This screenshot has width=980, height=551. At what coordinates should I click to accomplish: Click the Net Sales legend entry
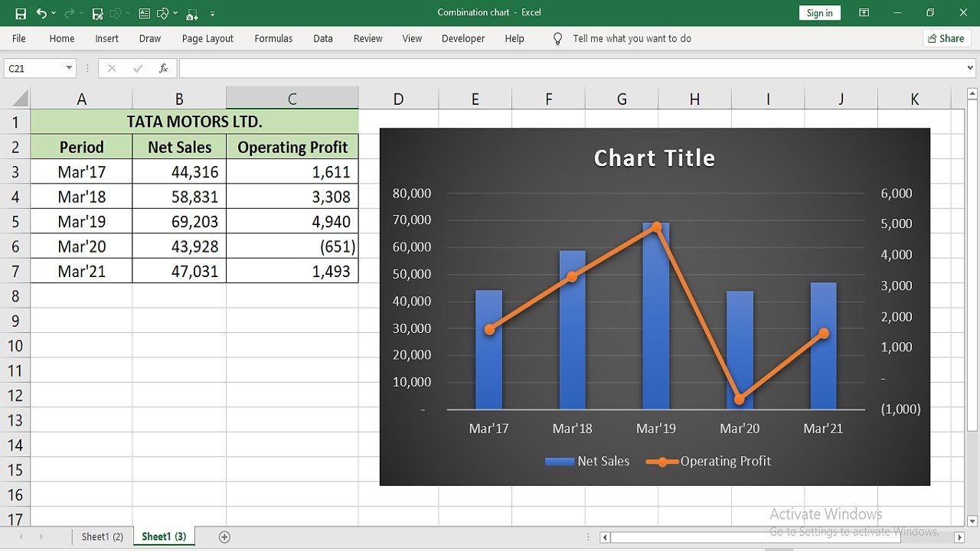point(587,461)
